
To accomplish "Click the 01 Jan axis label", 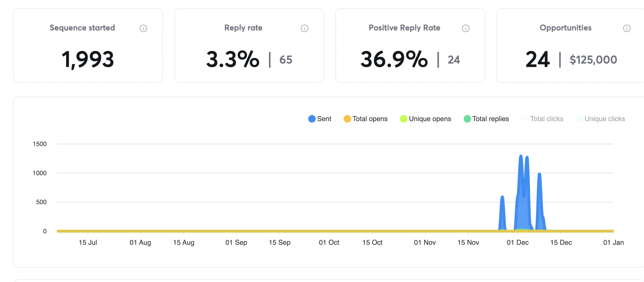I will [x=613, y=242].
